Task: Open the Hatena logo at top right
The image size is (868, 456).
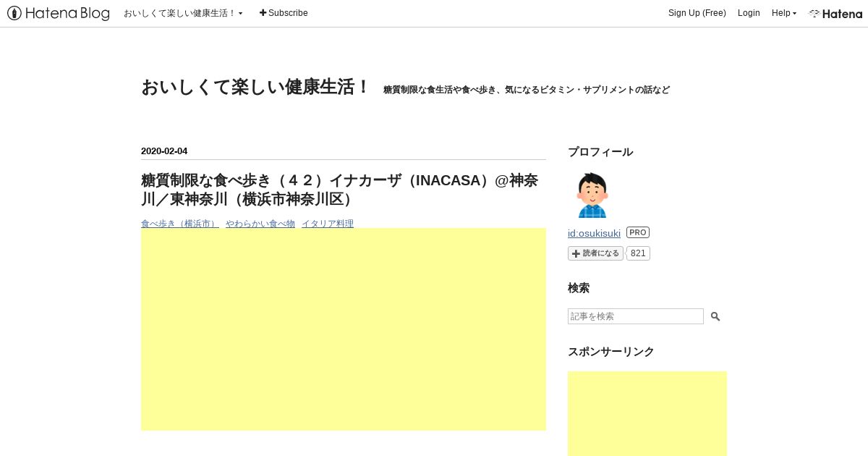Action: coord(835,13)
